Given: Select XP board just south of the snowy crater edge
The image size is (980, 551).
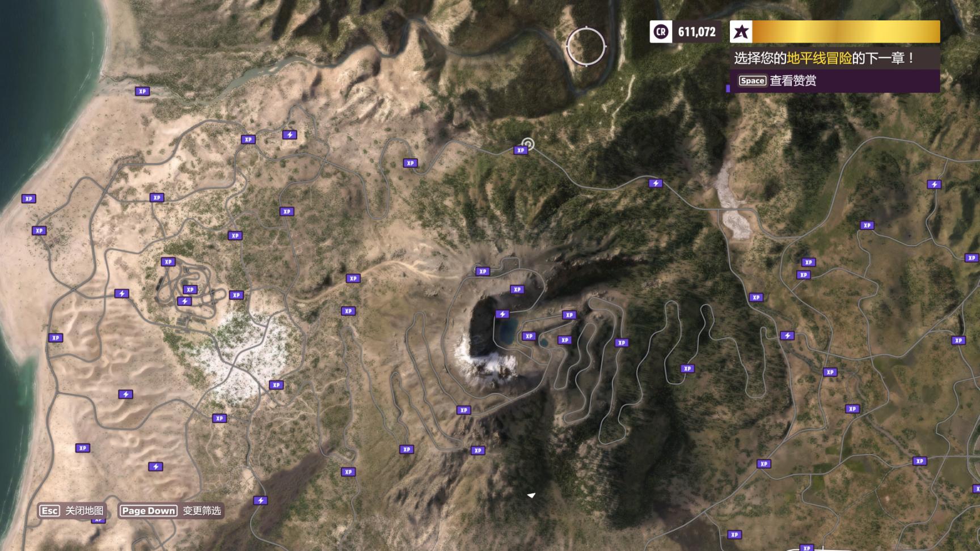Looking at the screenshot, I should pos(463,410).
